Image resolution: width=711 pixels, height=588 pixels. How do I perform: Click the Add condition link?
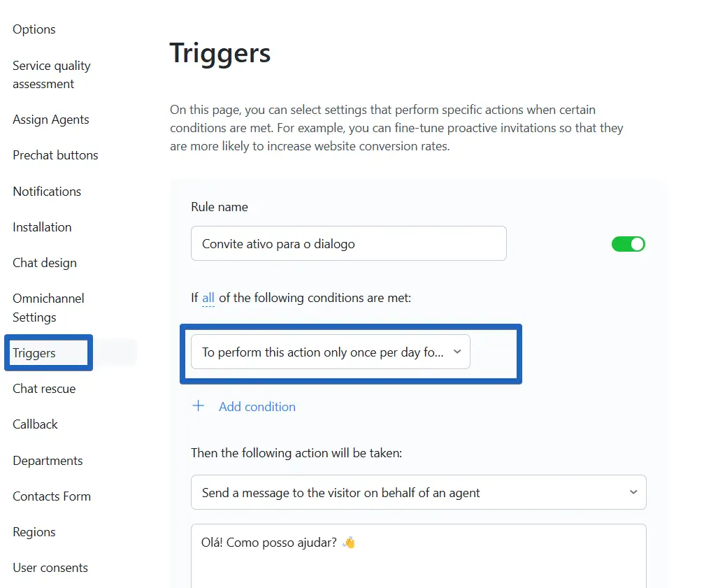click(x=257, y=407)
